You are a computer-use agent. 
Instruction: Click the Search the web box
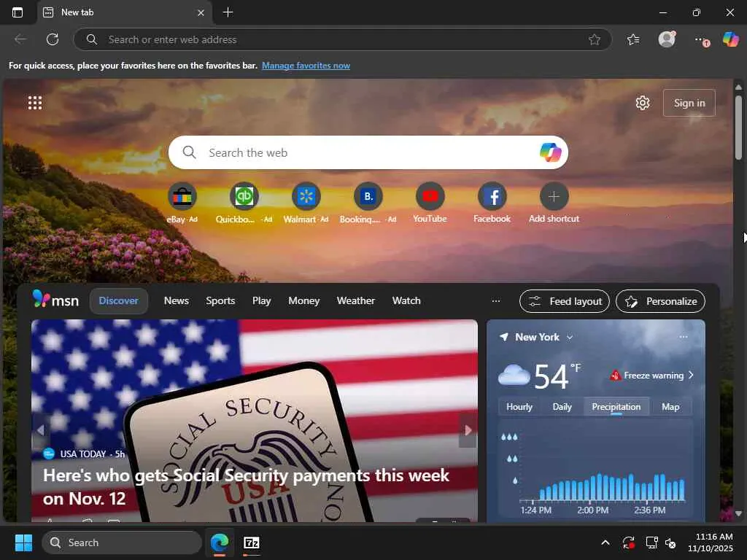[x=368, y=152]
